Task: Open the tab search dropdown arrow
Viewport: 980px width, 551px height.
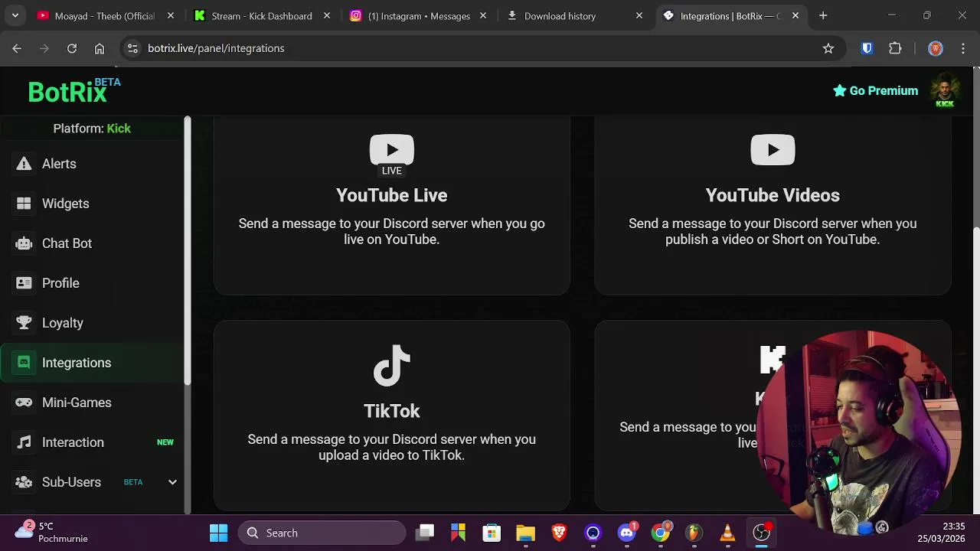Action: (x=15, y=15)
